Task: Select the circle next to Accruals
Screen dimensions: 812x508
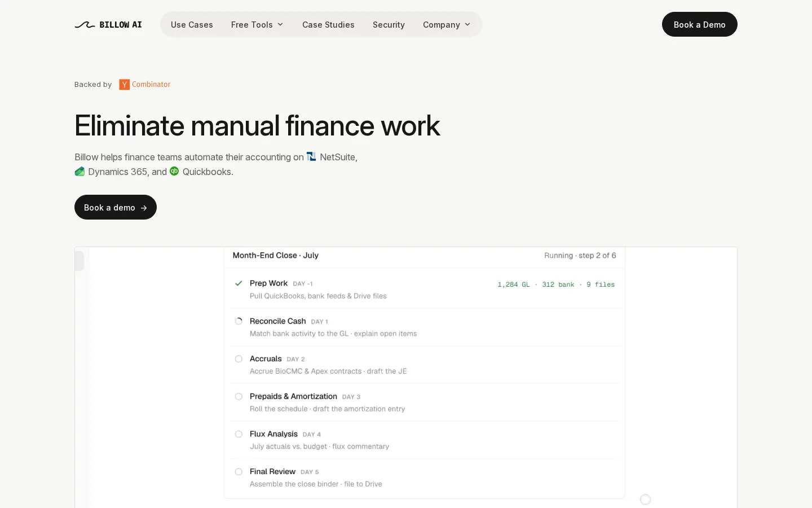Action: (x=239, y=359)
